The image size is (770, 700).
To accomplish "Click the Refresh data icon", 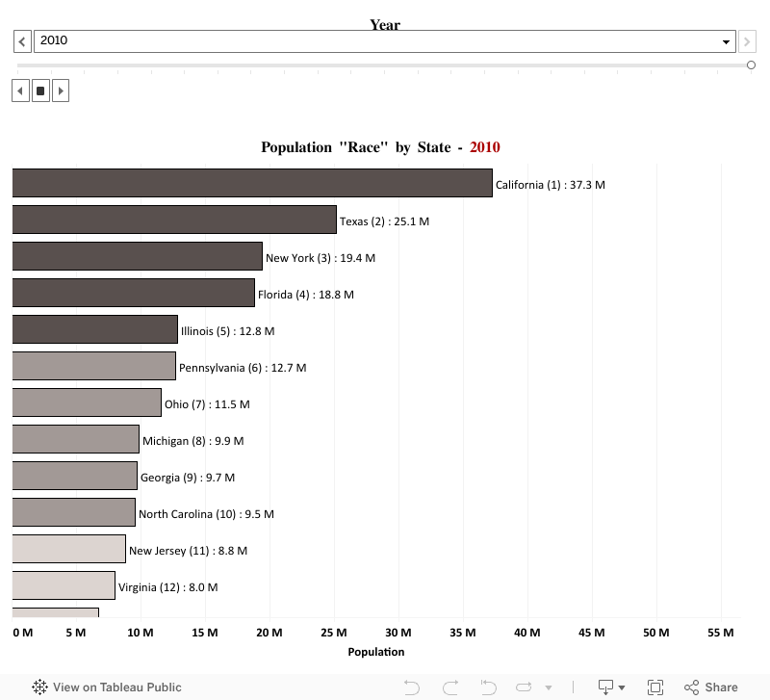I will [x=525, y=687].
